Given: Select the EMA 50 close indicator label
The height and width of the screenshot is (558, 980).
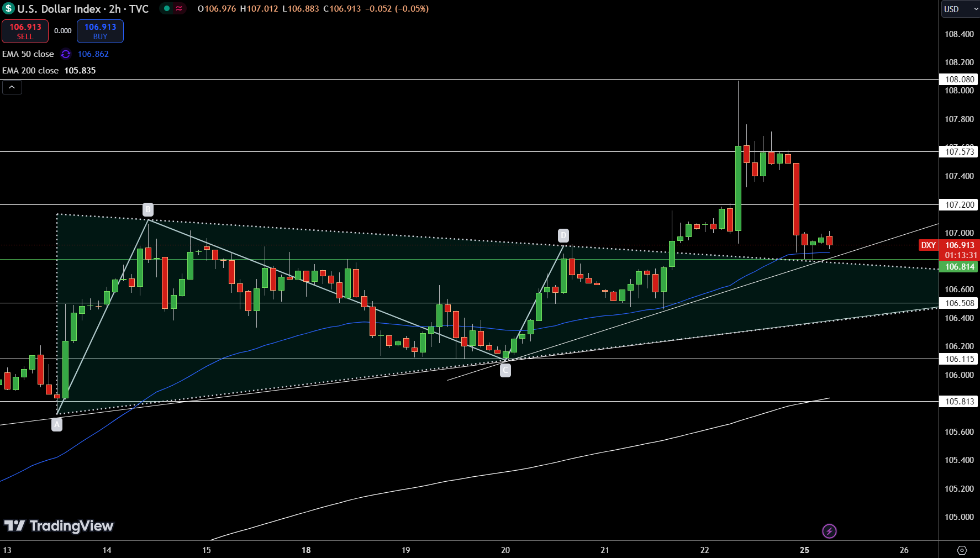Looking at the screenshot, I should tap(28, 54).
